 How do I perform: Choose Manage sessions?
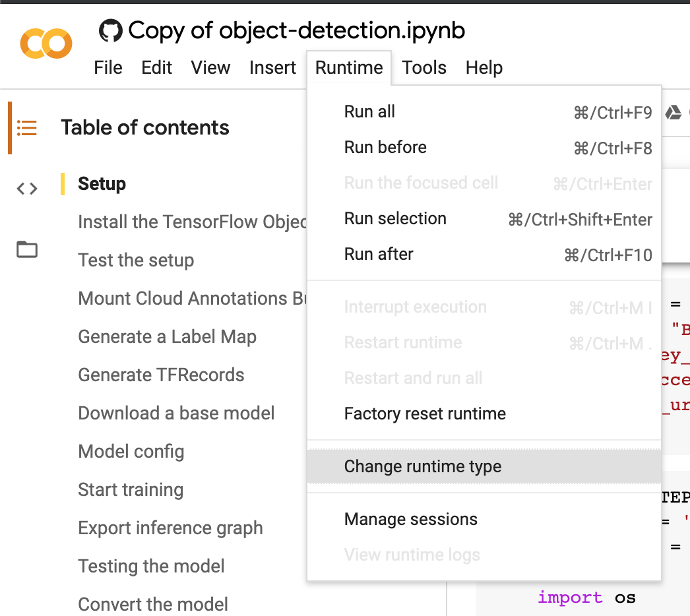coord(410,519)
